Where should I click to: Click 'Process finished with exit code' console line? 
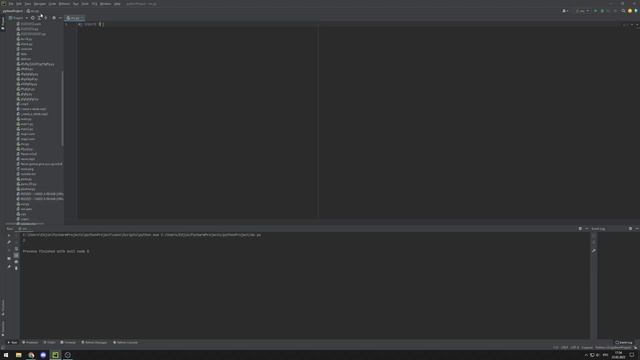pos(56,251)
